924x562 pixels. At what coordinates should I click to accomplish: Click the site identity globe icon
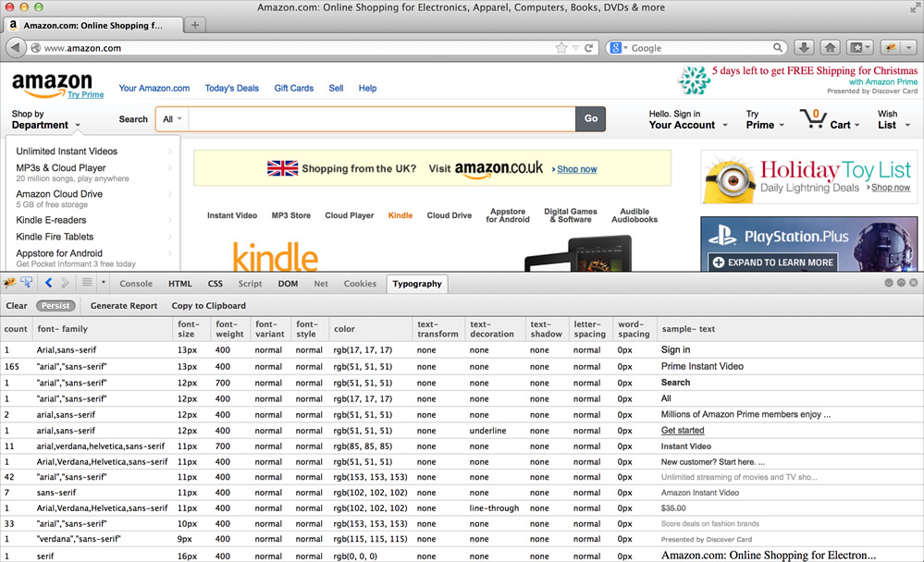(x=36, y=48)
